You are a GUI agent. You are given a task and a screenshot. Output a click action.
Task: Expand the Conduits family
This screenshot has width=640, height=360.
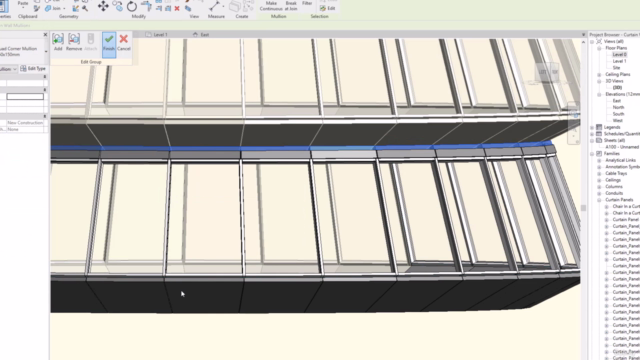tap(599, 193)
